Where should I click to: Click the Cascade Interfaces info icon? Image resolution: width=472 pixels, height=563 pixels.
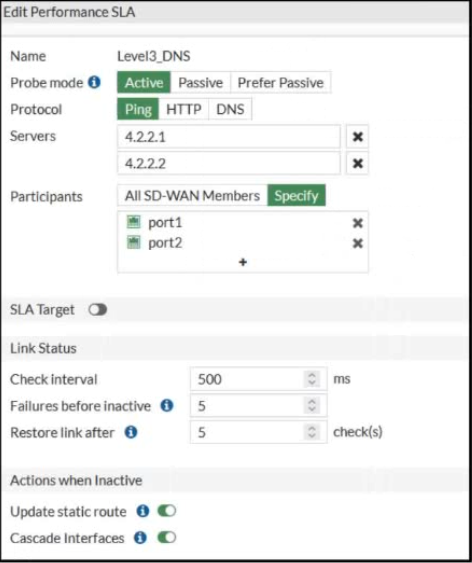tap(140, 538)
